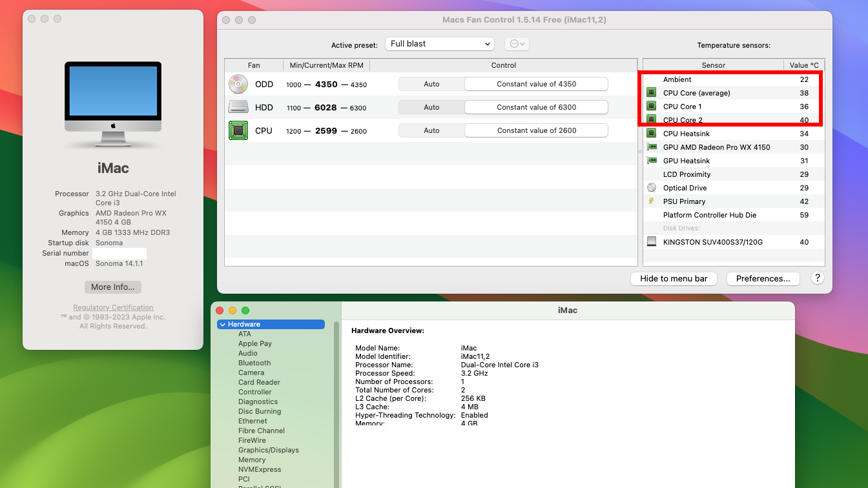Click the Optical Drive disc sensor icon
Viewport: 868px width, 488px height.
(x=652, y=188)
